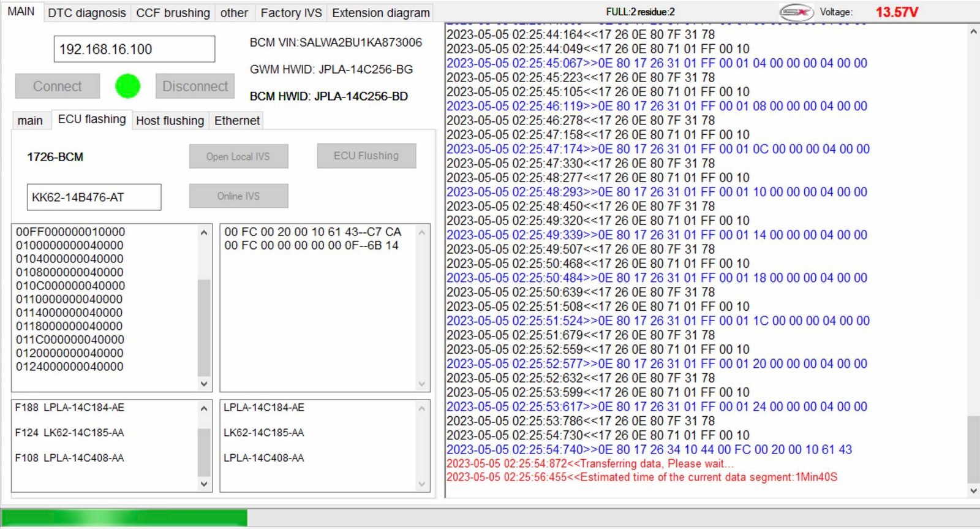Click down arrow of right part list scrollbar
This screenshot has width=980, height=529.
coord(421,484)
